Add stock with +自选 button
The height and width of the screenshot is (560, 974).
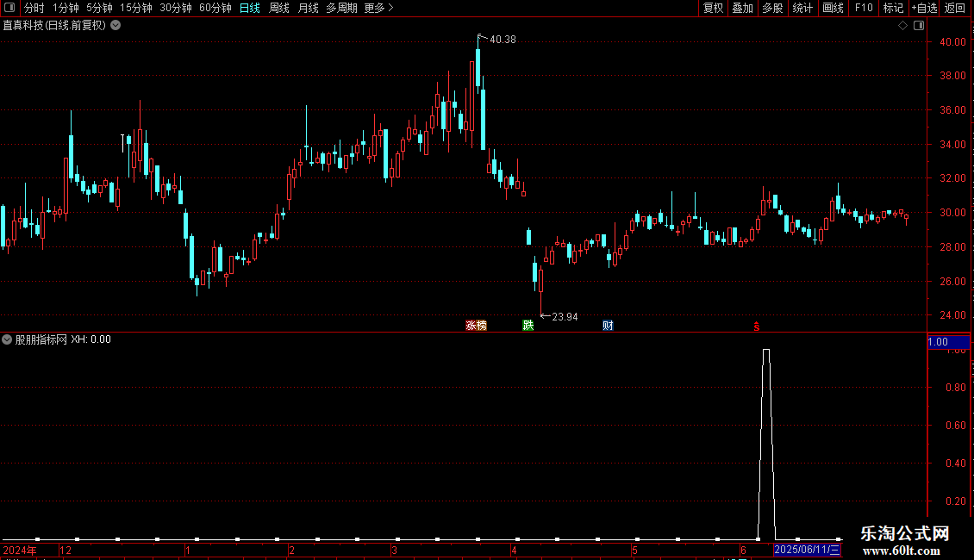[x=924, y=8]
